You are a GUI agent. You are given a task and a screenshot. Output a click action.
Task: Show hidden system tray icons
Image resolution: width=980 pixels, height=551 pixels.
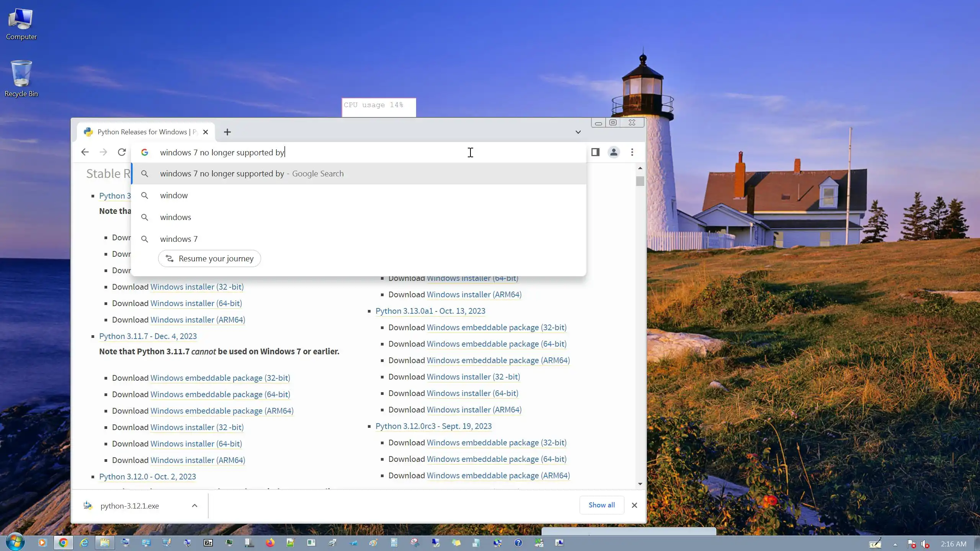tap(895, 544)
